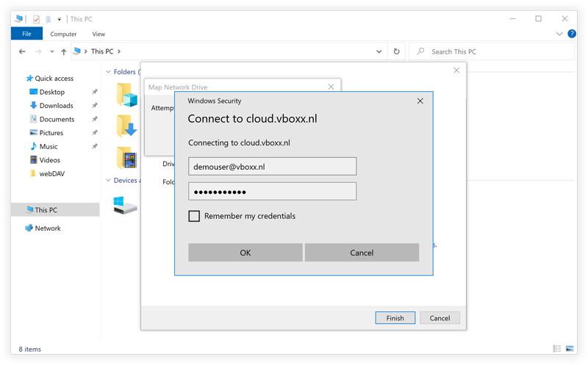Click the New folder quick access toolbar icon
The width and height of the screenshot is (588, 365).
(48, 19)
